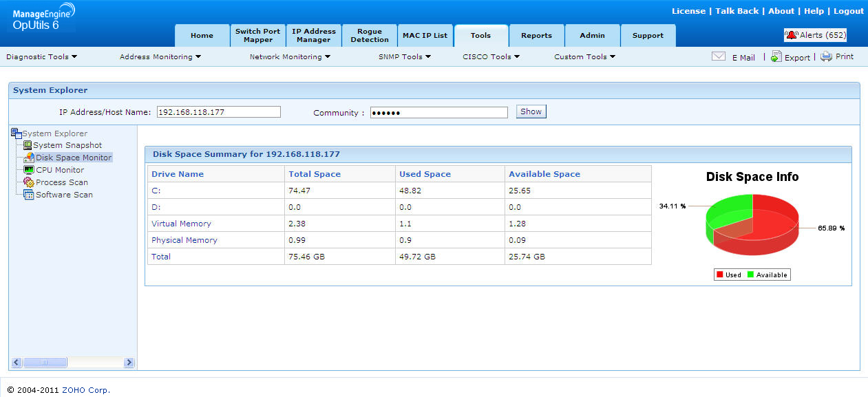Click the E Mail envelope icon

[x=719, y=56]
